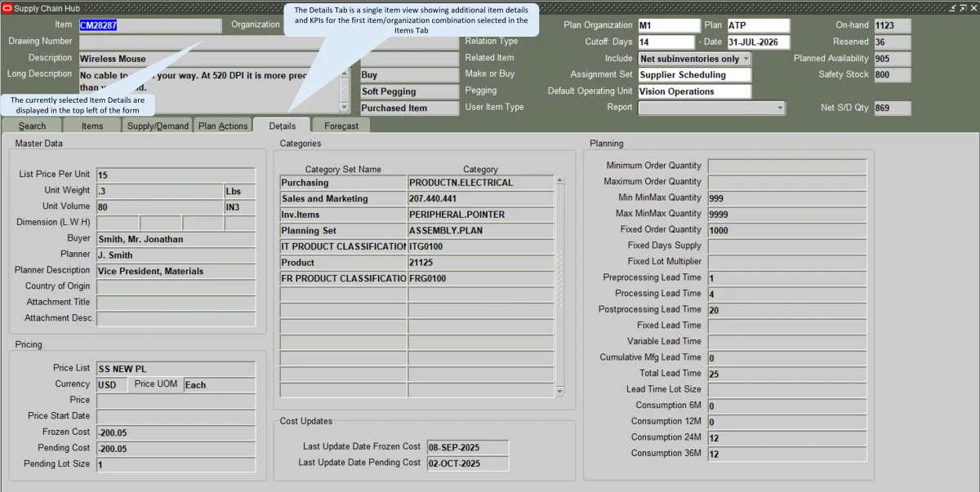Click the Fixed Order Quantity value 1000
This screenshot has width=980, height=492.
[786, 231]
